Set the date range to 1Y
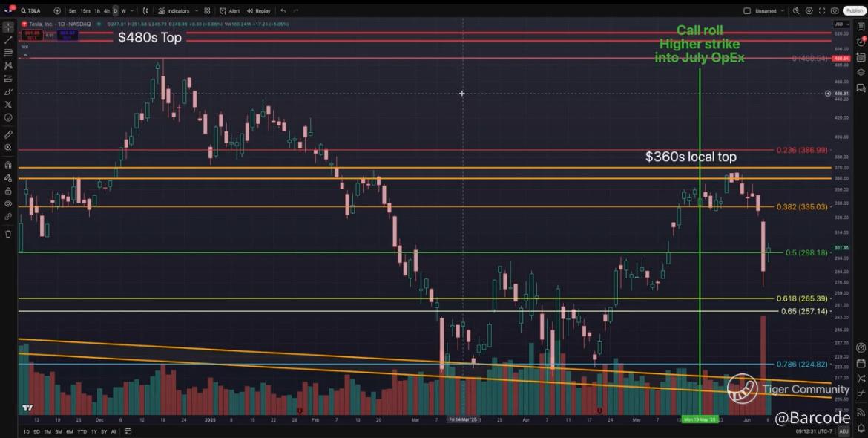This screenshot has height=438, width=868. pyautogui.click(x=93, y=431)
